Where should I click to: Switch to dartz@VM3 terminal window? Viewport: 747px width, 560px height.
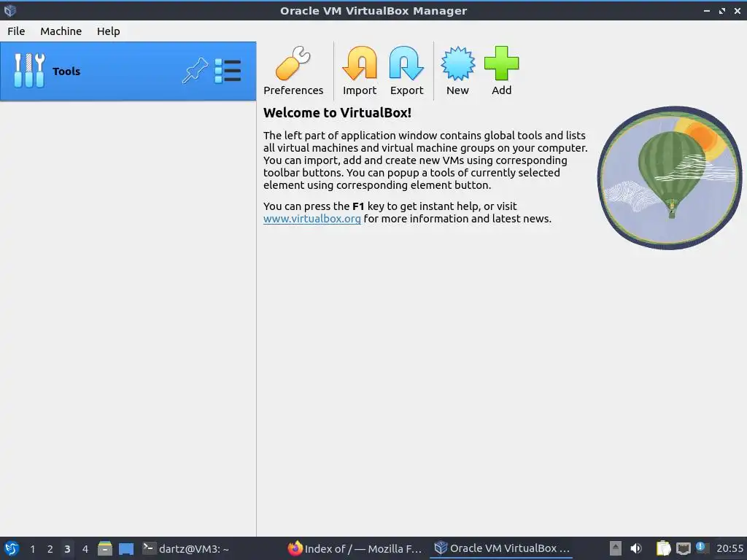186,548
